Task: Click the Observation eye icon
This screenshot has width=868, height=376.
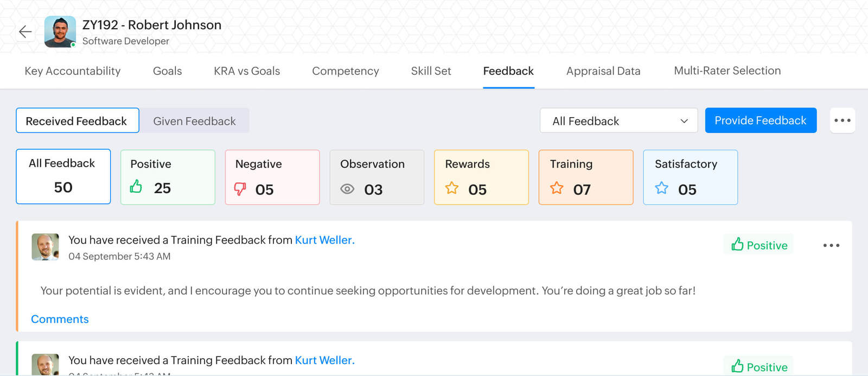Action: pyautogui.click(x=347, y=189)
